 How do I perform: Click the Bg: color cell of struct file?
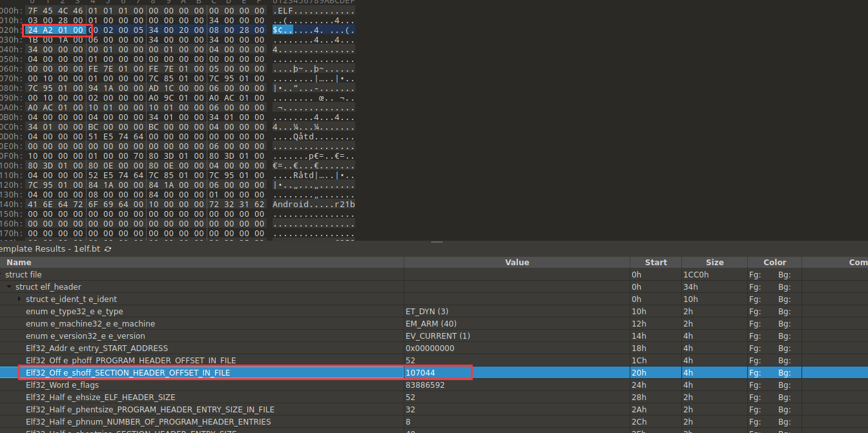pyautogui.click(x=784, y=275)
